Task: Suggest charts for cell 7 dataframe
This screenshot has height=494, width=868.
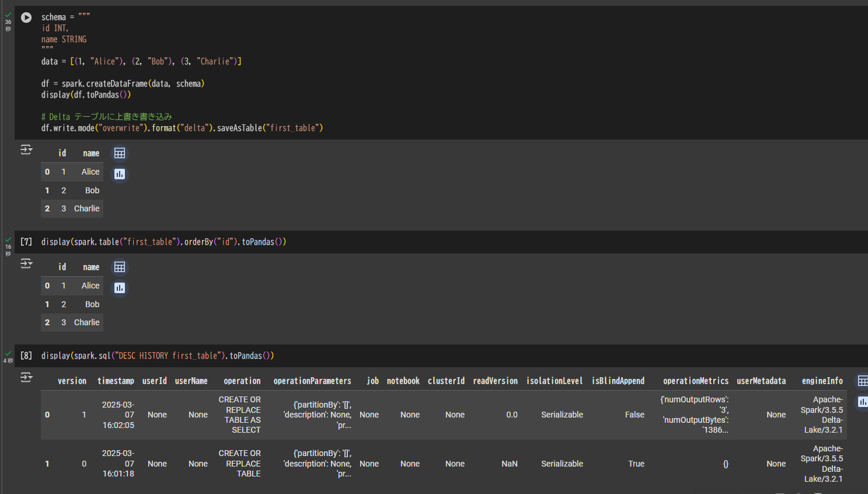Action: click(x=120, y=288)
